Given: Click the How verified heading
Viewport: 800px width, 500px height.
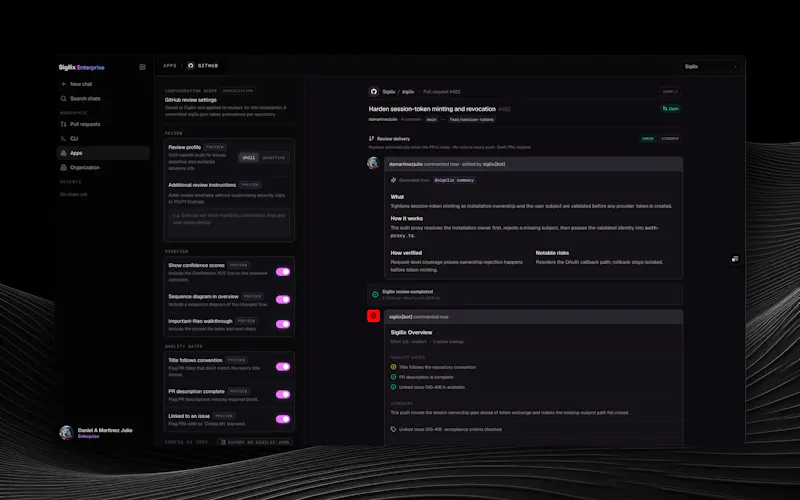Looking at the screenshot, I should [406, 253].
